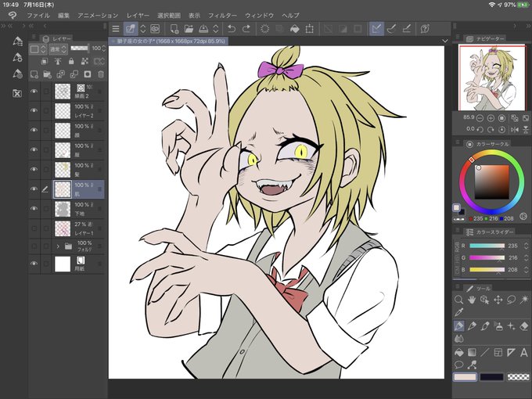
Task: Open the フィルター menu
Action: [x=222, y=16]
